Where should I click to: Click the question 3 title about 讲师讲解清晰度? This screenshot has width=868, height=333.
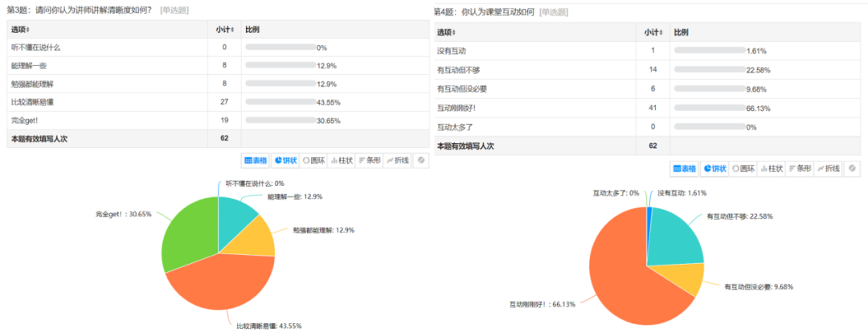pos(79,10)
